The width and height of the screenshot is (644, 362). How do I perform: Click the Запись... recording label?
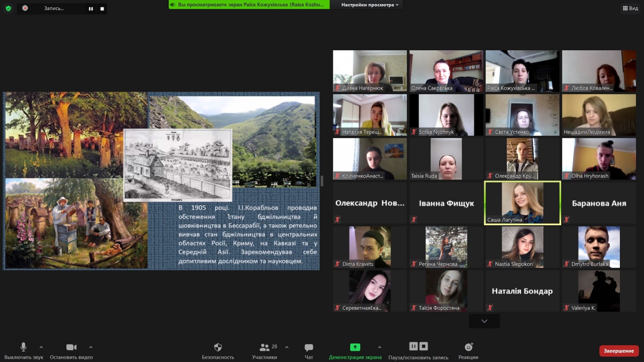click(x=54, y=8)
